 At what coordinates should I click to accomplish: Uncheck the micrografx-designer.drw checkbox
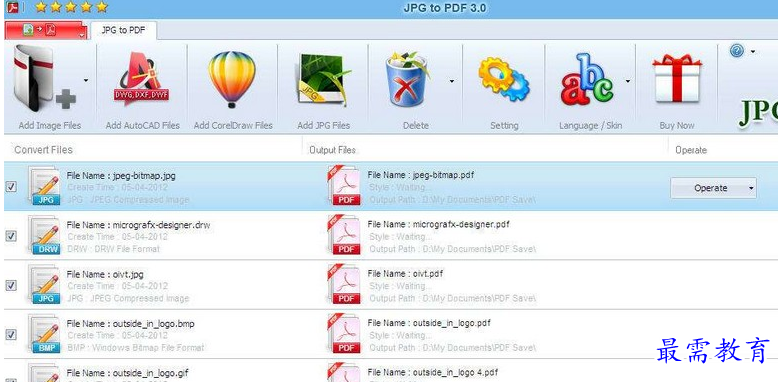click(x=10, y=236)
